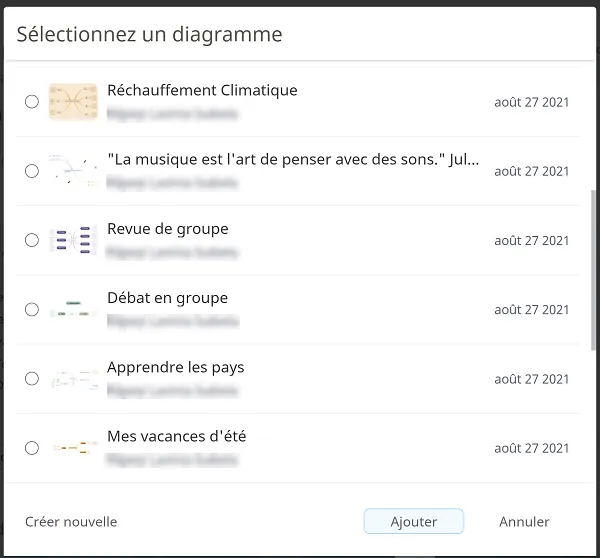Select the Mes vacances d'été radio button
Image resolution: width=600 pixels, height=558 pixels.
click(x=32, y=448)
